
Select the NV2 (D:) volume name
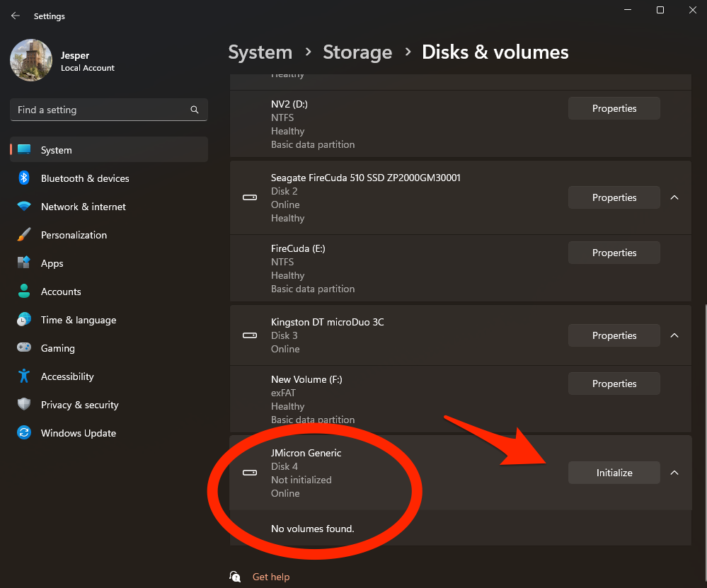click(289, 104)
